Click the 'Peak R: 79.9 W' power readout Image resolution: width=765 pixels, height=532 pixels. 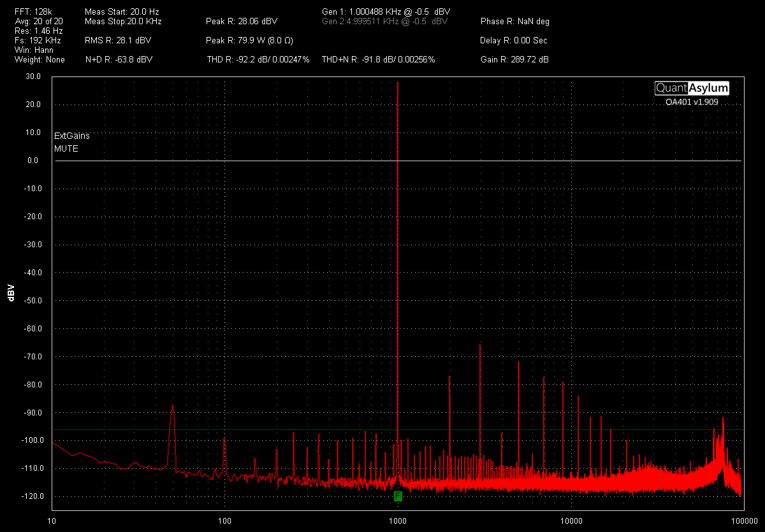249,40
